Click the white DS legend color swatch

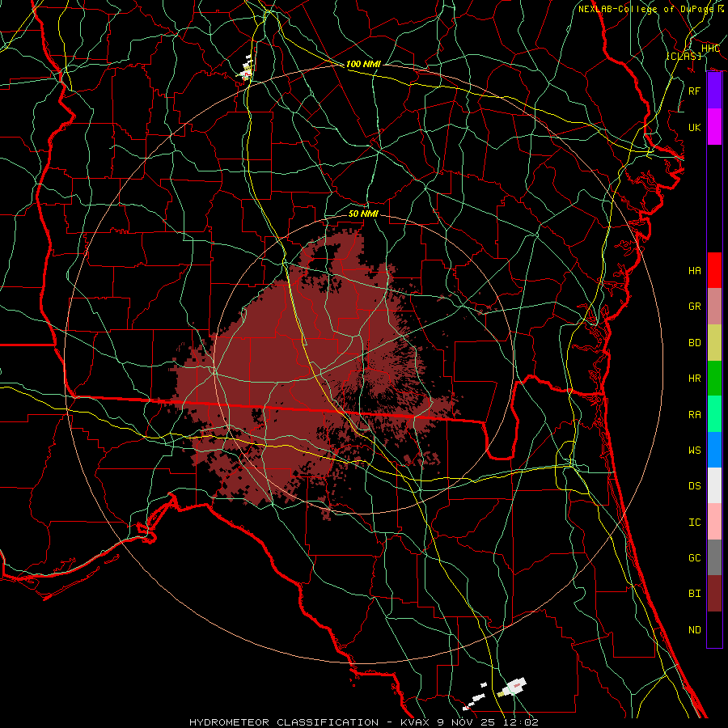coord(714,485)
